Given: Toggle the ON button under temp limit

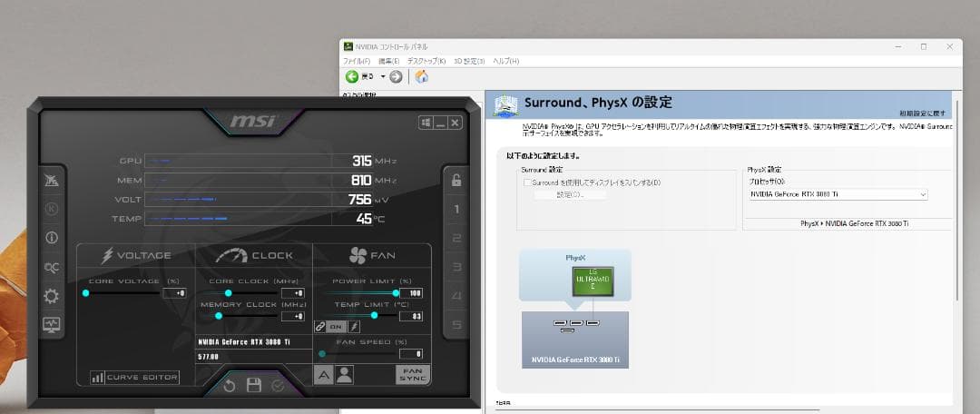Looking at the screenshot, I should (337, 327).
